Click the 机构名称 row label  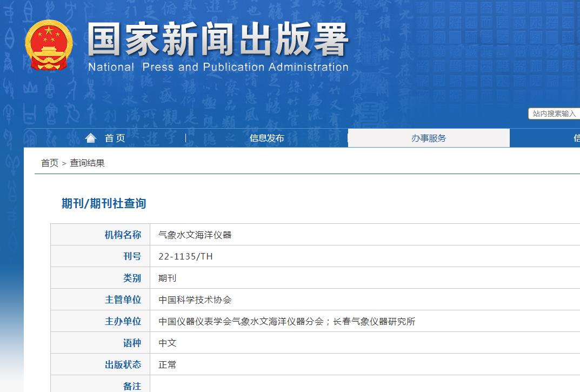pos(123,235)
